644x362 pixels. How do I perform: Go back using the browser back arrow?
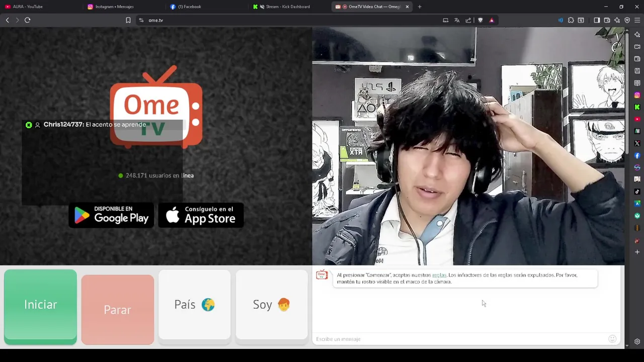point(7,20)
